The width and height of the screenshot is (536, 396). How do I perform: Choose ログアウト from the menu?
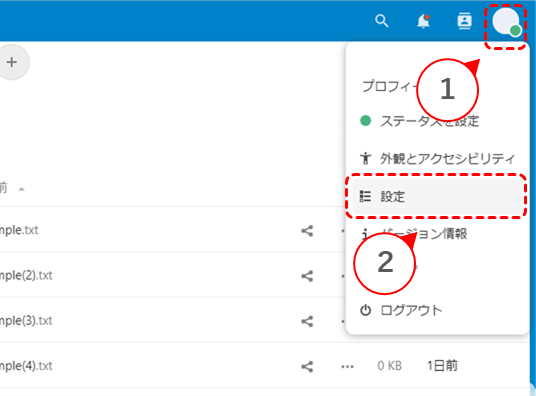438,310
